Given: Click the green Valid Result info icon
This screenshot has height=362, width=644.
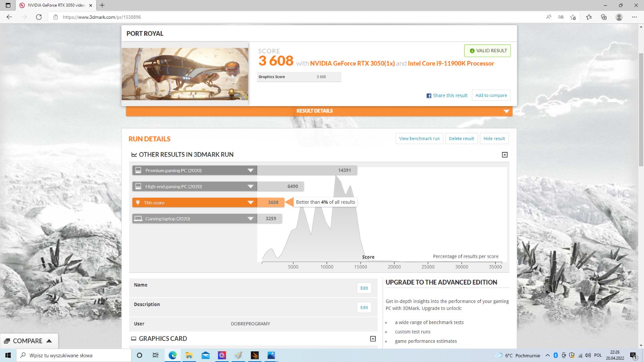Looking at the screenshot, I should click(x=472, y=51).
